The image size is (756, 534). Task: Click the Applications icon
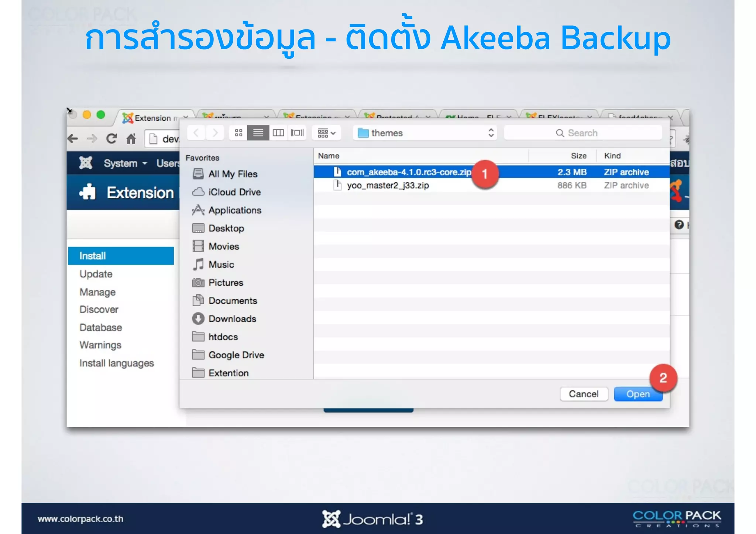pos(198,210)
